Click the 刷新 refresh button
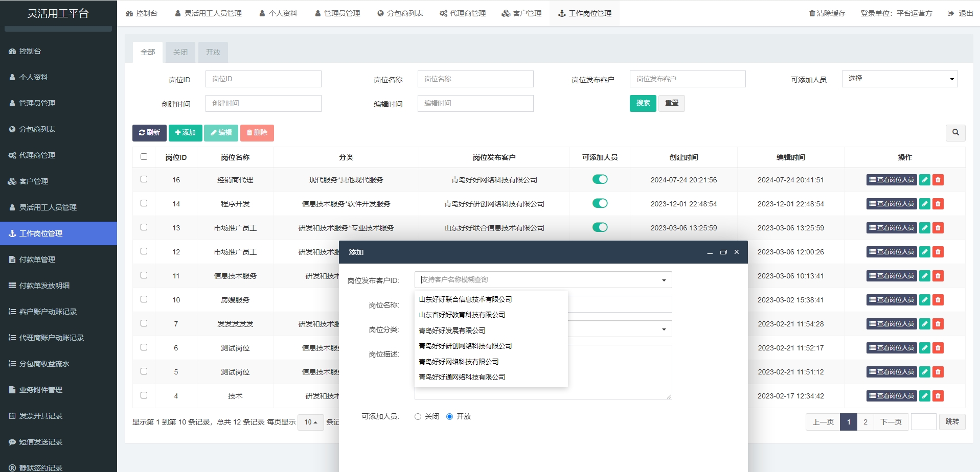The width and height of the screenshot is (980, 472). (150, 133)
